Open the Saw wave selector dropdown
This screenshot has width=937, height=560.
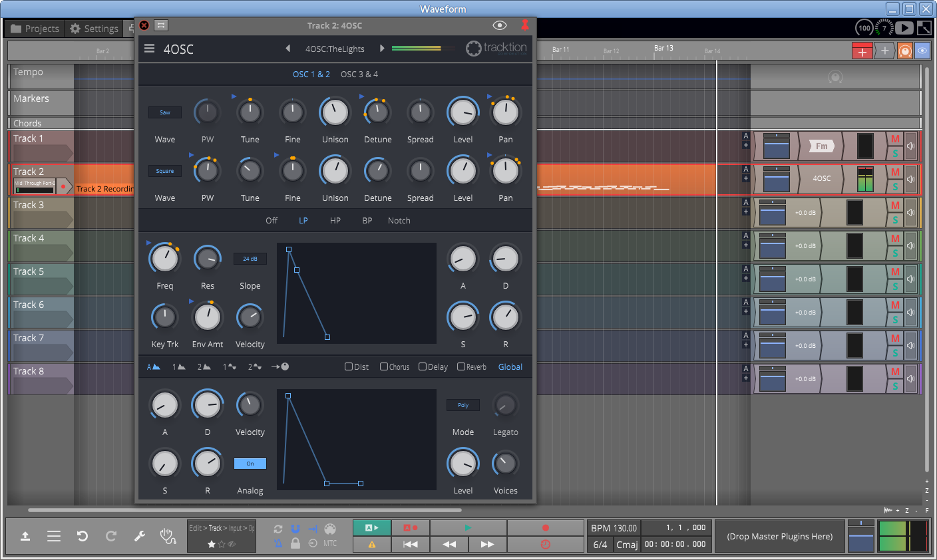(165, 112)
